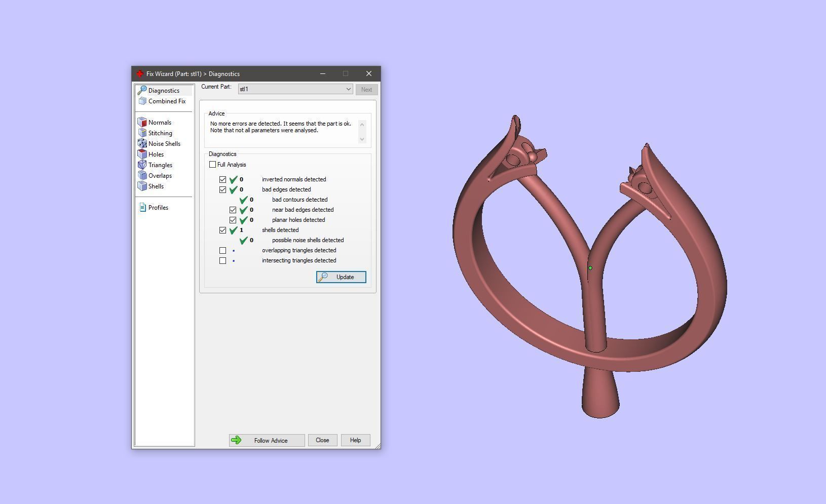Click the Noise Shells icon

click(x=142, y=144)
